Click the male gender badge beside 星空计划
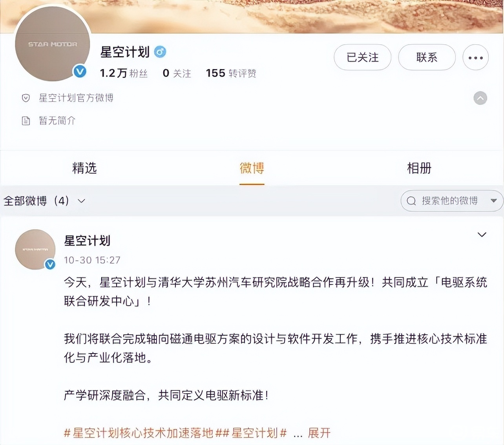This screenshot has width=504, height=445. click(x=160, y=52)
